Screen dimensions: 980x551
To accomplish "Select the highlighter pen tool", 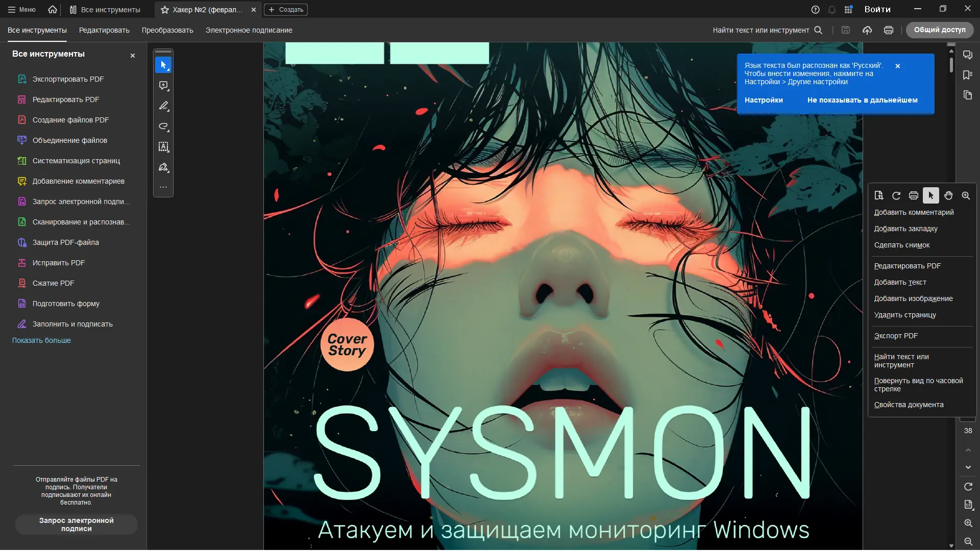I will click(x=163, y=106).
